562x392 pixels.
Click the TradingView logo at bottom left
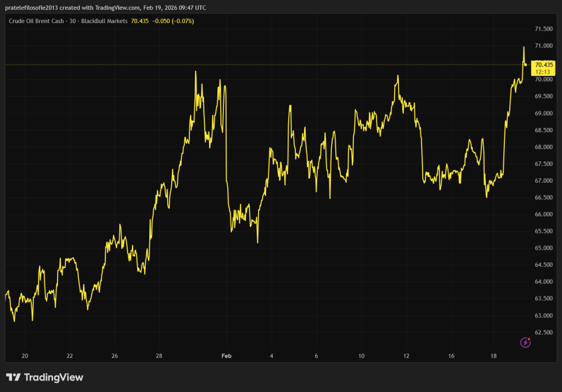[44, 377]
